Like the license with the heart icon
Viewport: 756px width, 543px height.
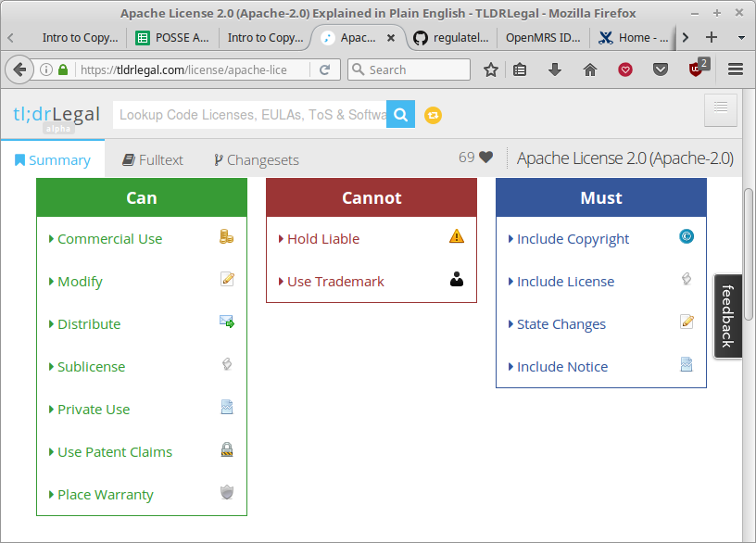point(486,158)
